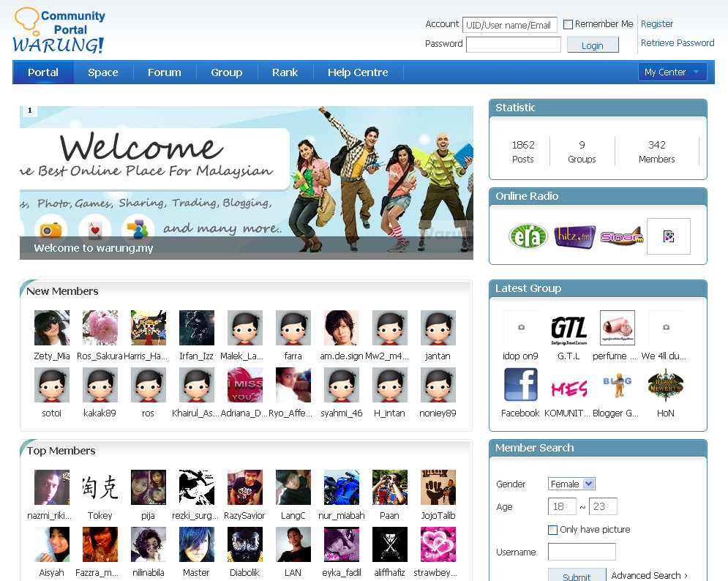Click the maximum age field

point(603,506)
